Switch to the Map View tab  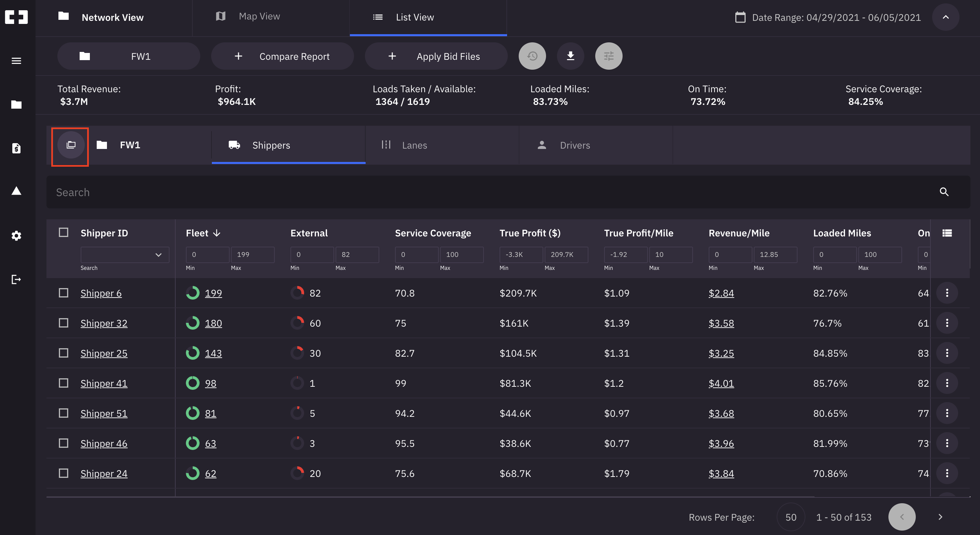[x=259, y=16]
